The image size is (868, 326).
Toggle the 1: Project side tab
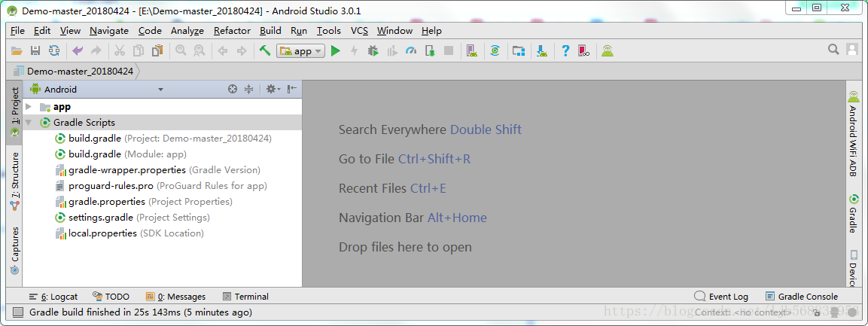[x=14, y=112]
